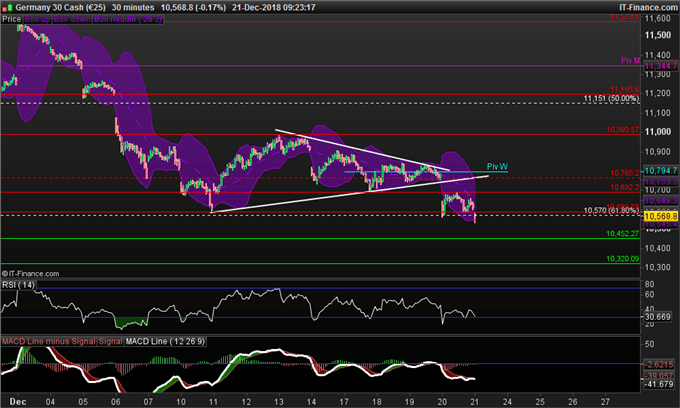Click the Piv M monthly pivot label
This screenshot has height=408, width=680.
(630, 60)
